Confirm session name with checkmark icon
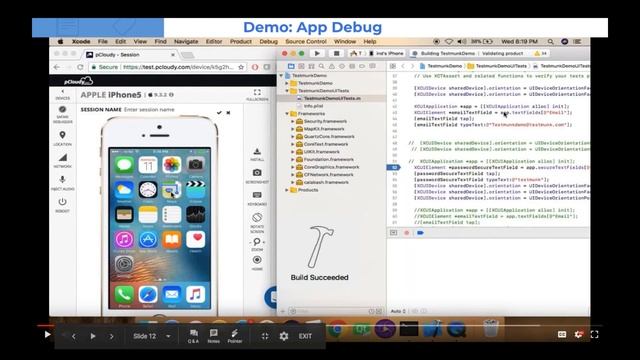This screenshot has width=640, height=360. click(219, 112)
